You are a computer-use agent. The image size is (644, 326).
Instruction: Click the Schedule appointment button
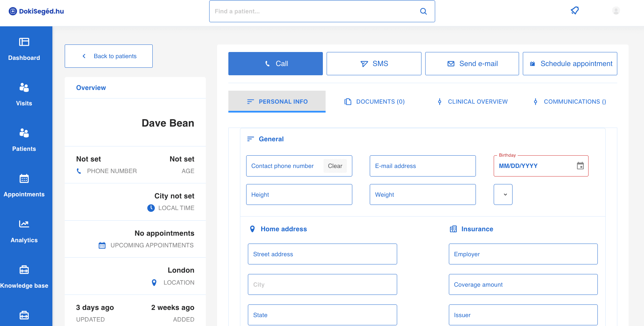click(x=570, y=64)
